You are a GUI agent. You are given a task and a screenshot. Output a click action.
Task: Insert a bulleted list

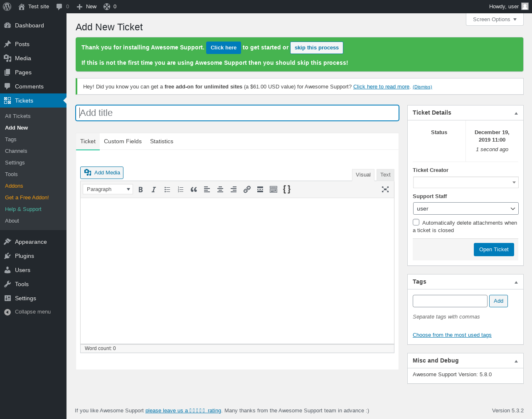(x=167, y=189)
